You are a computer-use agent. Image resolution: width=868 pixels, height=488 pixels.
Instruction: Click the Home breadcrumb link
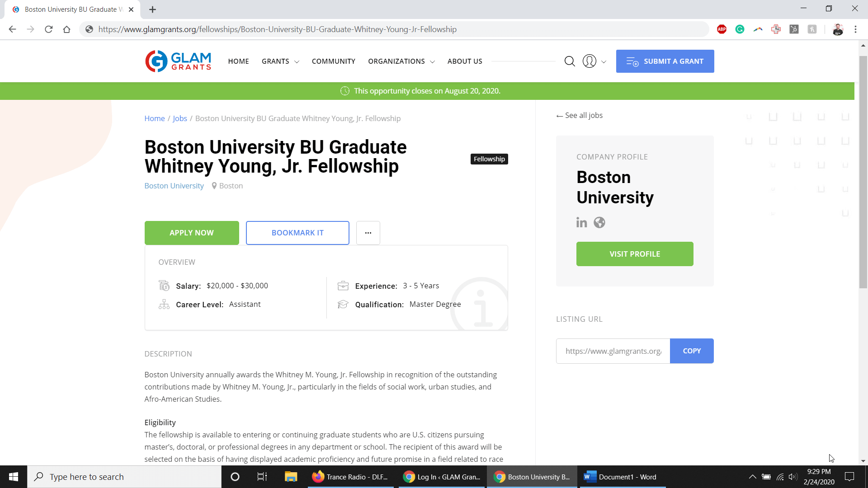[x=155, y=118]
